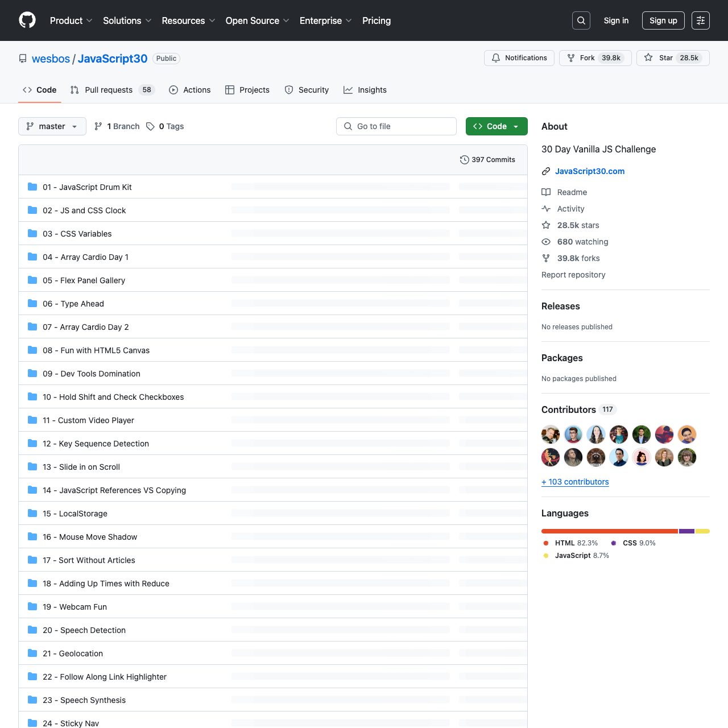Click the Sign up button
The height and width of the screenshot is (728, 728).
[x=663, y=20]
